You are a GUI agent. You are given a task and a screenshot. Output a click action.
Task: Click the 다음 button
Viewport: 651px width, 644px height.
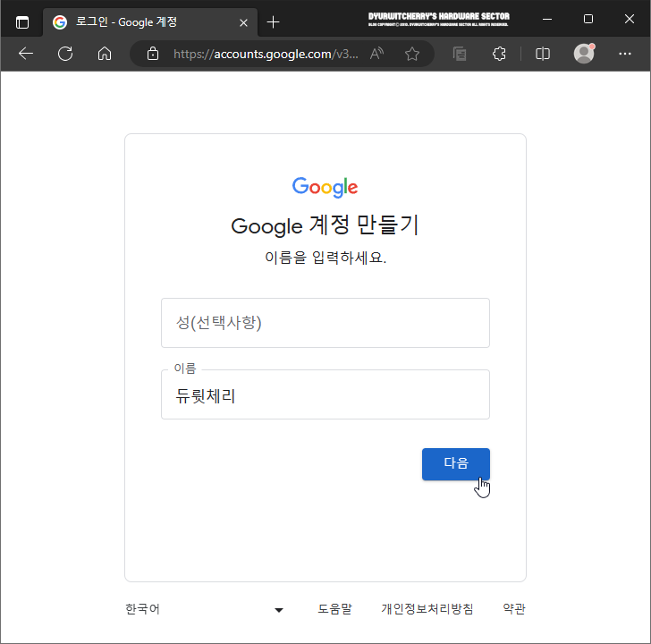[x=456, y=464]
